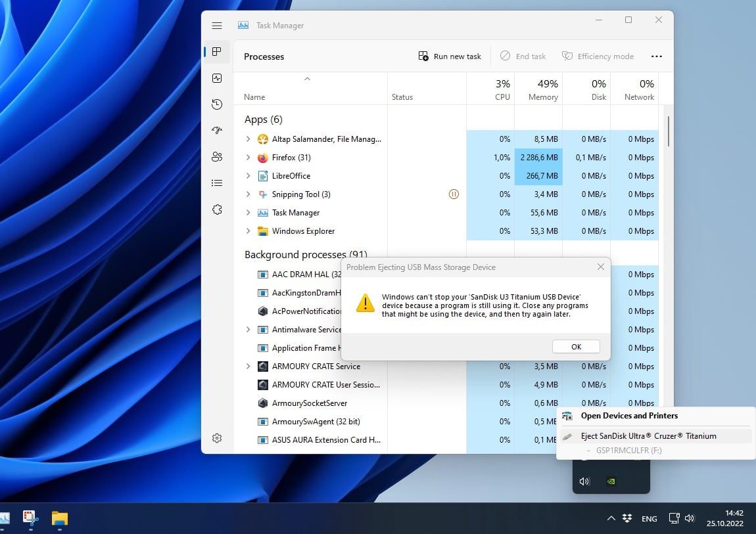The image size is (756, 534).
Task: Click the ARMOURY CRATE Service icon
Action: click(263, 367)
